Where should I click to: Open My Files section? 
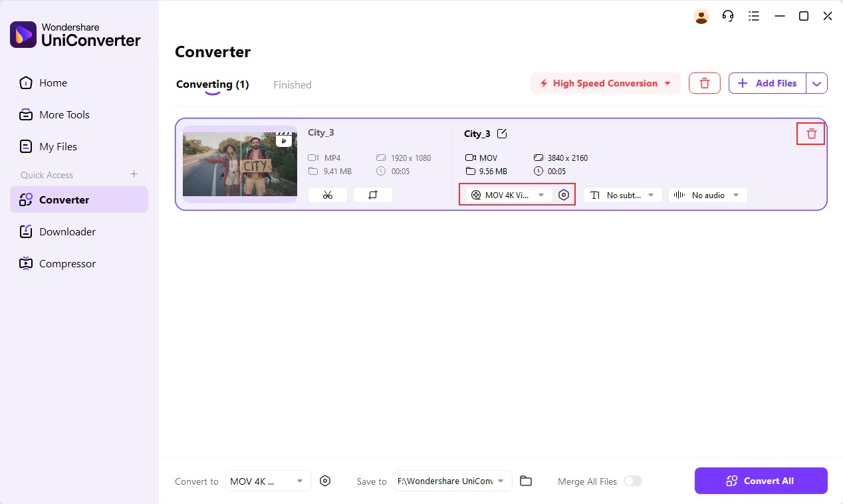[79, 147]
